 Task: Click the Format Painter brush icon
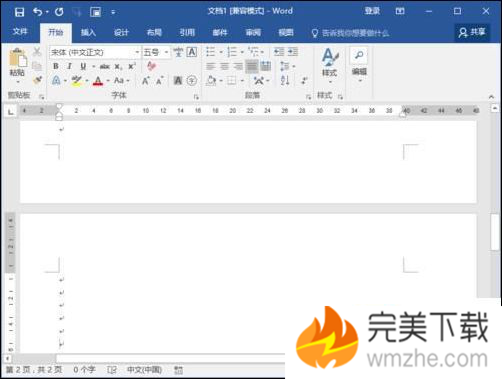(x=37, y=80)
